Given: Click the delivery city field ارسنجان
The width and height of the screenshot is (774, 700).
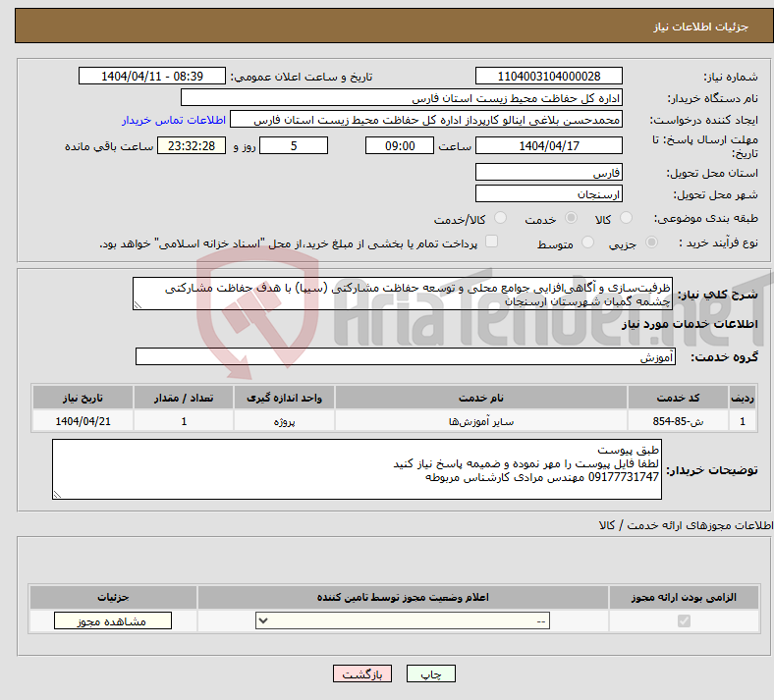Looking at the screenshot, I should [x=548, y=193].
